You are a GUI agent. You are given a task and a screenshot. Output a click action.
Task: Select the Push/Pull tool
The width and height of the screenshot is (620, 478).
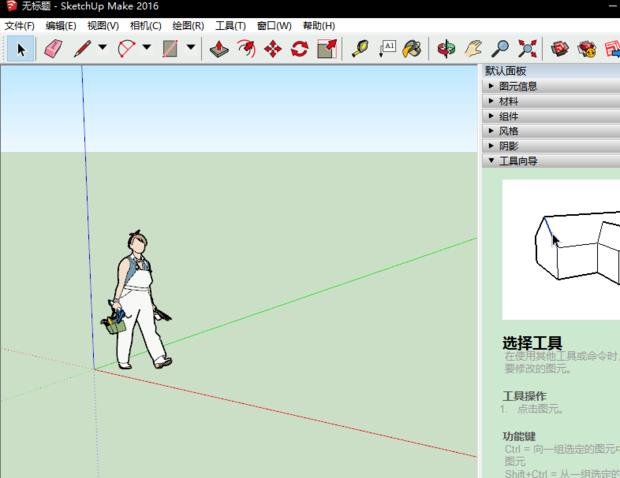point(219,48)
